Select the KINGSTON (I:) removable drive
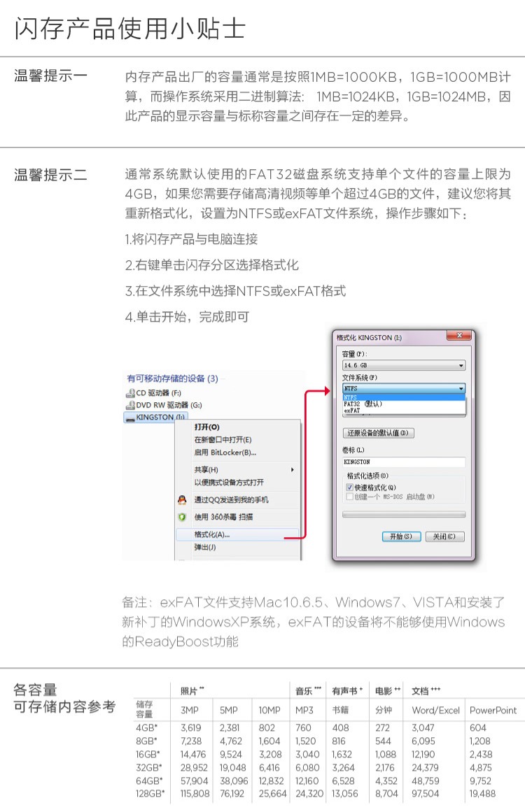525x812 pixels. [155, 417]
